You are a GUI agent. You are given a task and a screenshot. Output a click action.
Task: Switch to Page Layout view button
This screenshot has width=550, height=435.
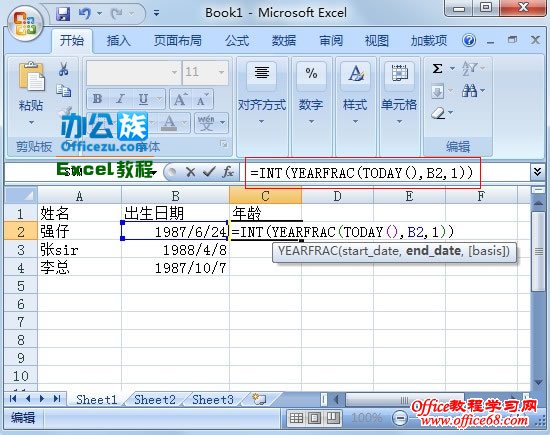(315, 418)
